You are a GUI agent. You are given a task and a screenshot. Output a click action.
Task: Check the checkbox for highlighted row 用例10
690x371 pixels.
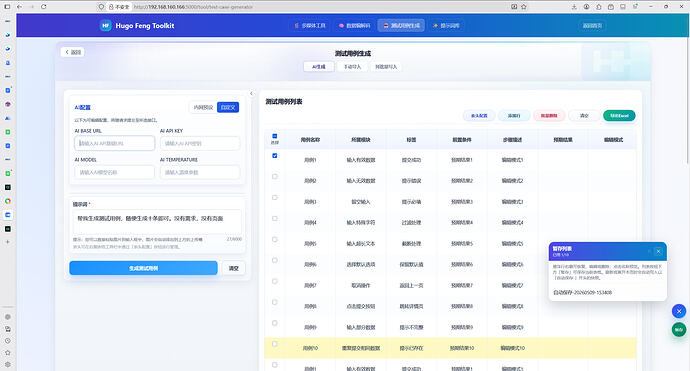[x=275, y=344]
